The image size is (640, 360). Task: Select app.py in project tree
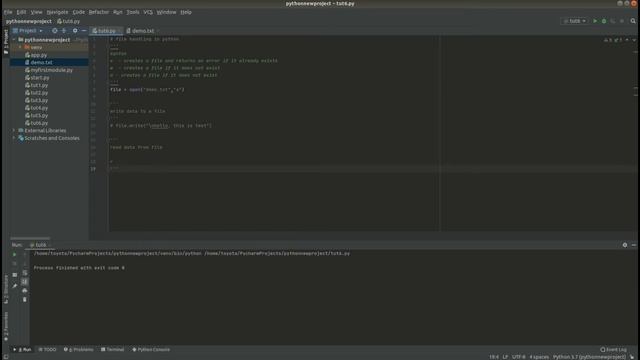(x=36, y=55)
